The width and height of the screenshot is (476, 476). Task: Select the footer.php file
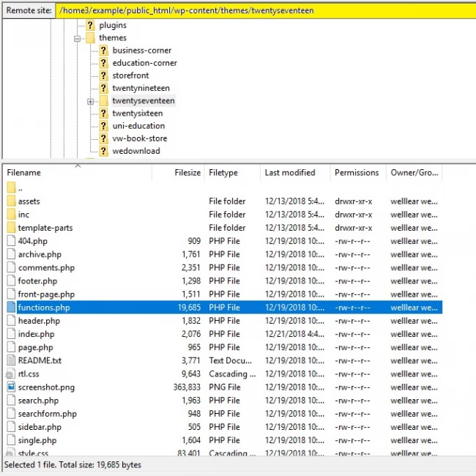(x=223, y=280)
